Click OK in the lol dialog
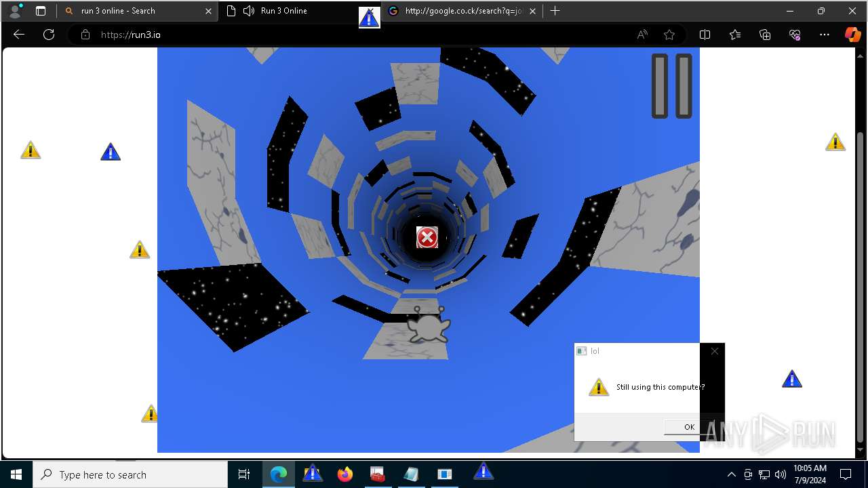Viewport: 868px width, 488px height. pyautogui.click(x=689, y=426)
